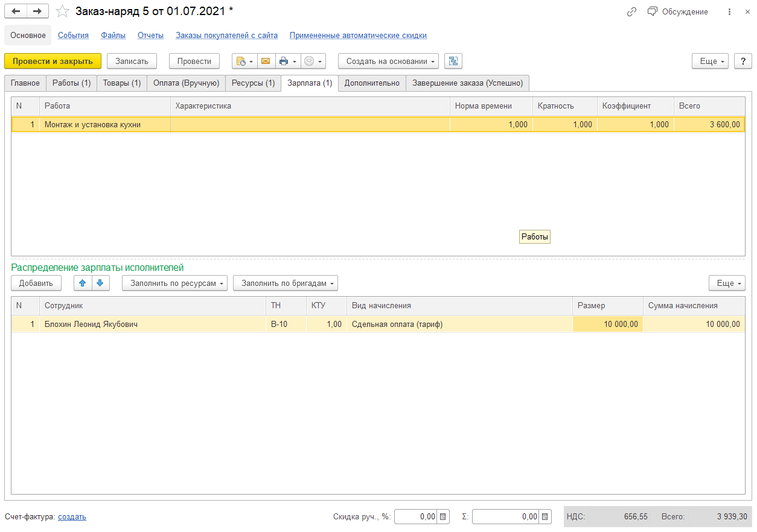Add document to favorites with star
757x532 pixels.
pos(62,11)
